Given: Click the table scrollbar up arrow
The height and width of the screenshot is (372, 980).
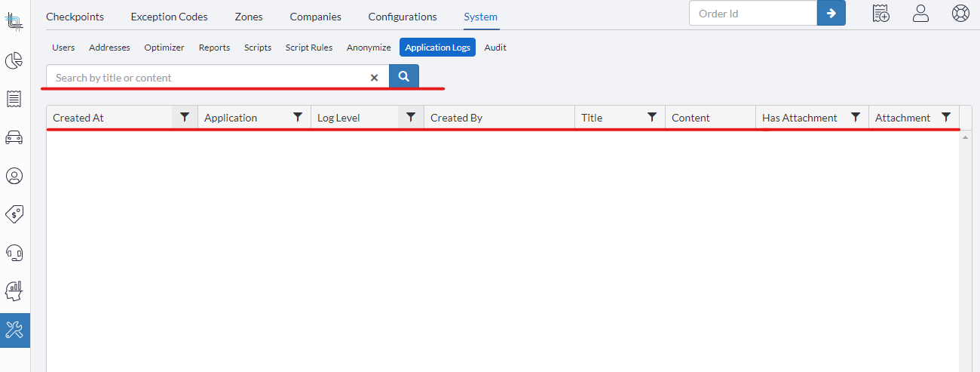Looking at the screenshot, I should click(966, 137).
